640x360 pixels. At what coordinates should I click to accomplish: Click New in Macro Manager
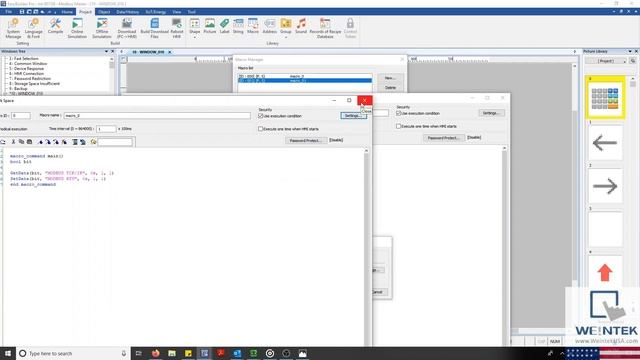(390, 78)
